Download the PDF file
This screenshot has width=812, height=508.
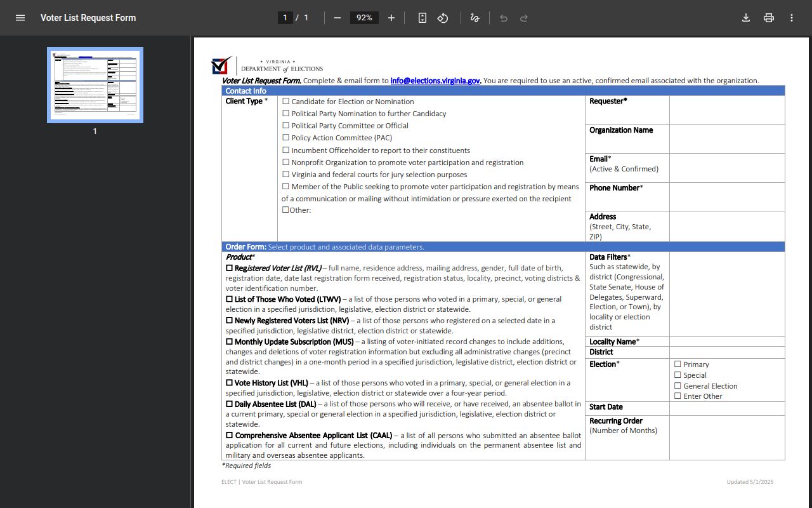[746, 18]
